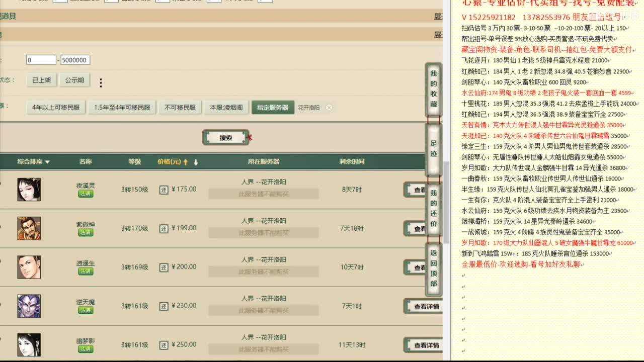Open the 综合排序 sorting dropdown
Screen dimensions: 644x362
(33, 161)
